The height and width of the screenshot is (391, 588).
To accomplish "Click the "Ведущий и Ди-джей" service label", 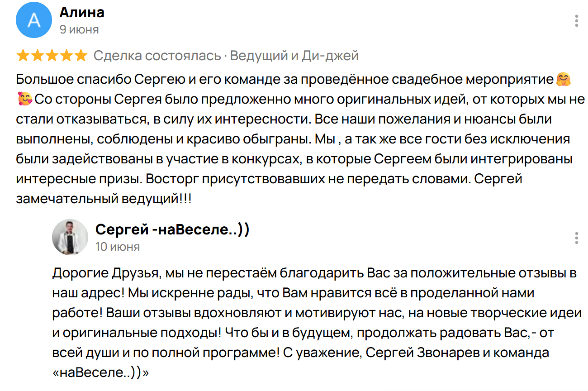I will [x=294, y=56].
